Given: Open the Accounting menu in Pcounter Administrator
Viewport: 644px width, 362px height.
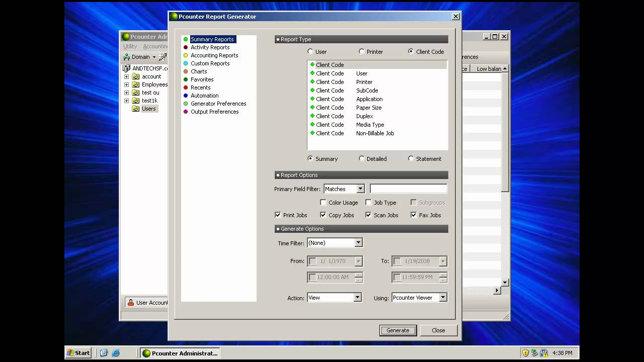Looking at the screenshot, I should [x=155, y=46].
